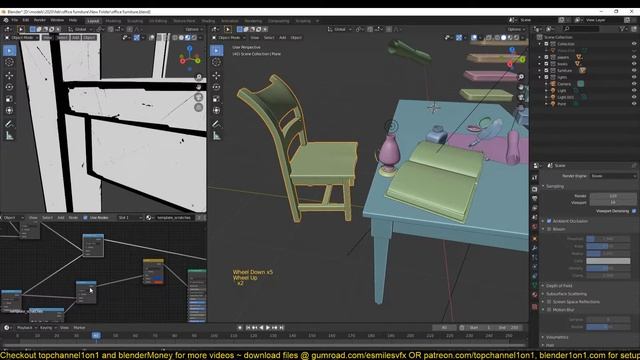The image size is (640, 360).
Task: Select the Rotate tool in main 3D viewport
Action: 216,87
